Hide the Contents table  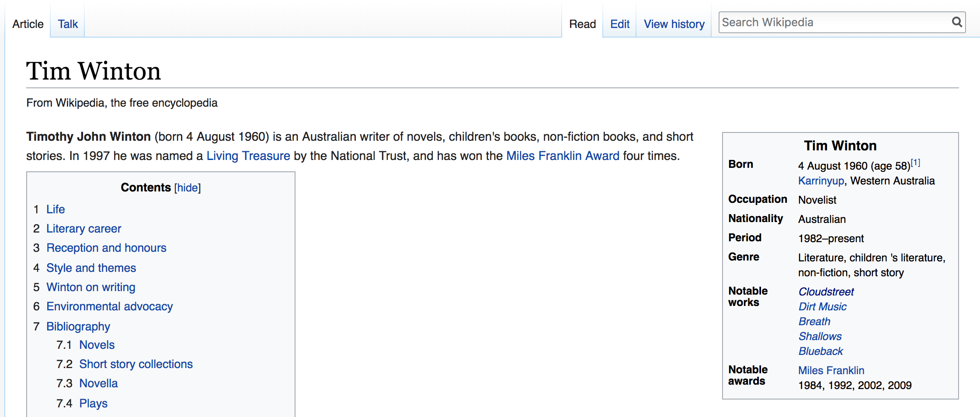[188, 188]
